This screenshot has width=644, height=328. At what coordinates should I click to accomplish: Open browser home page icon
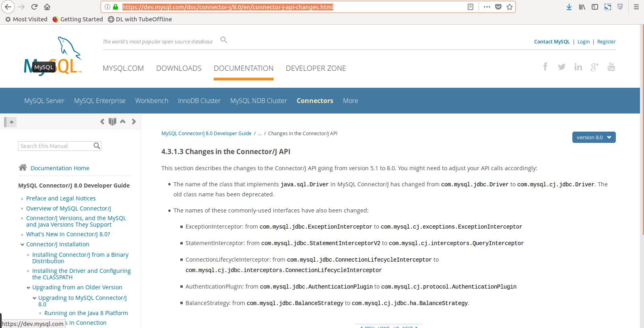coord(47,7)
